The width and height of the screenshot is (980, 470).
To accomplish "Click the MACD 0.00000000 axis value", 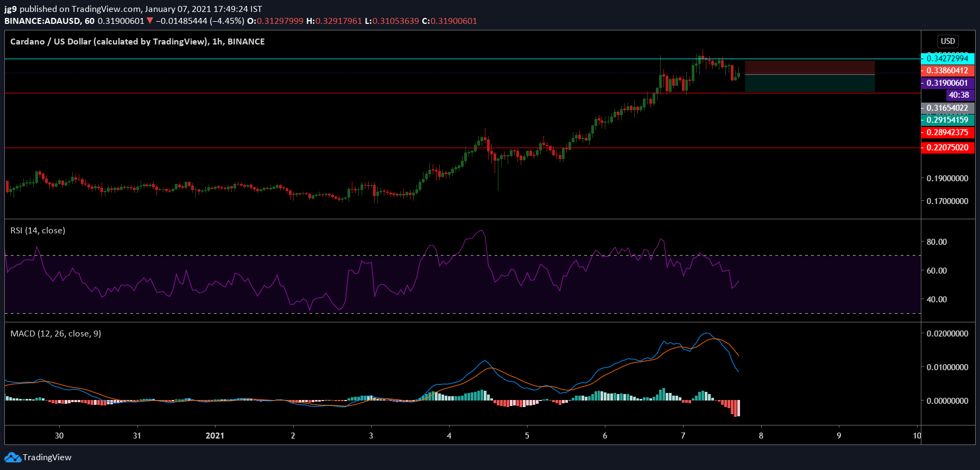I will pos(947,401).
